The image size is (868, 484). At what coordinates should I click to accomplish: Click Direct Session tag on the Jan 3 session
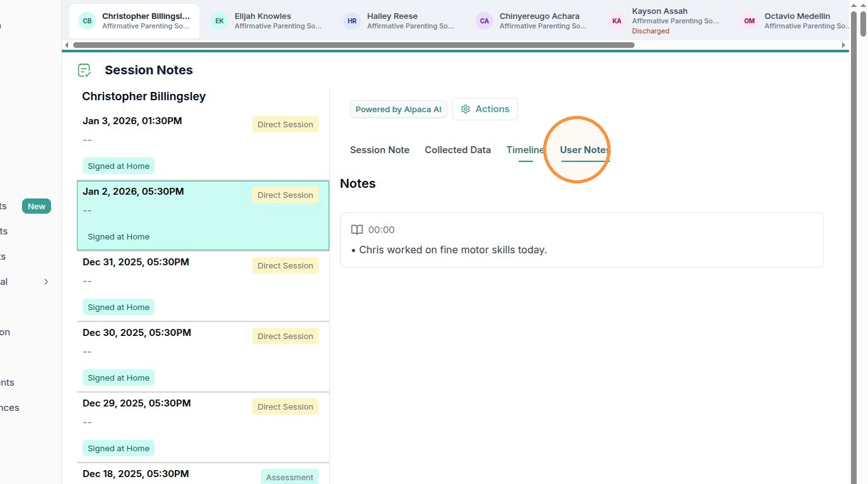click(285, 124)
